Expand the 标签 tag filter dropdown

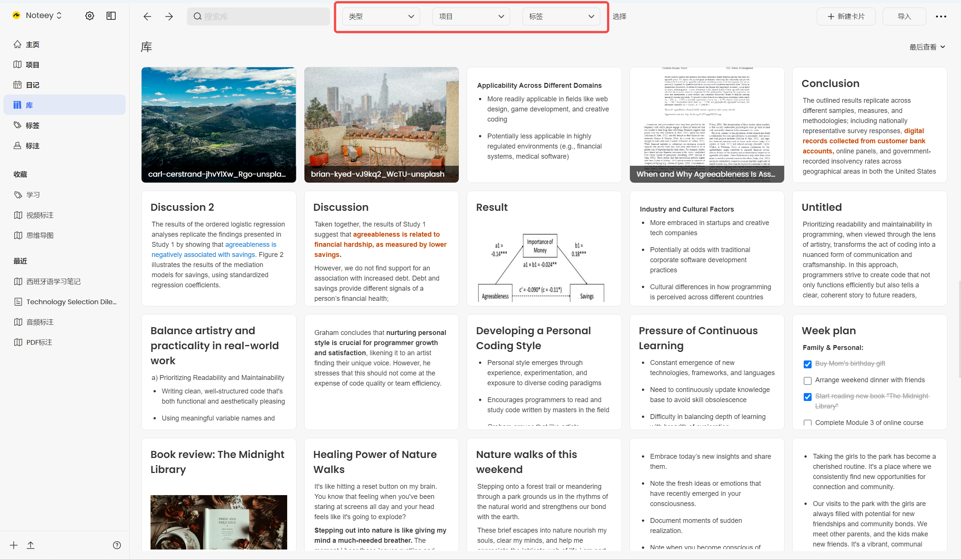tap(561, 17)
